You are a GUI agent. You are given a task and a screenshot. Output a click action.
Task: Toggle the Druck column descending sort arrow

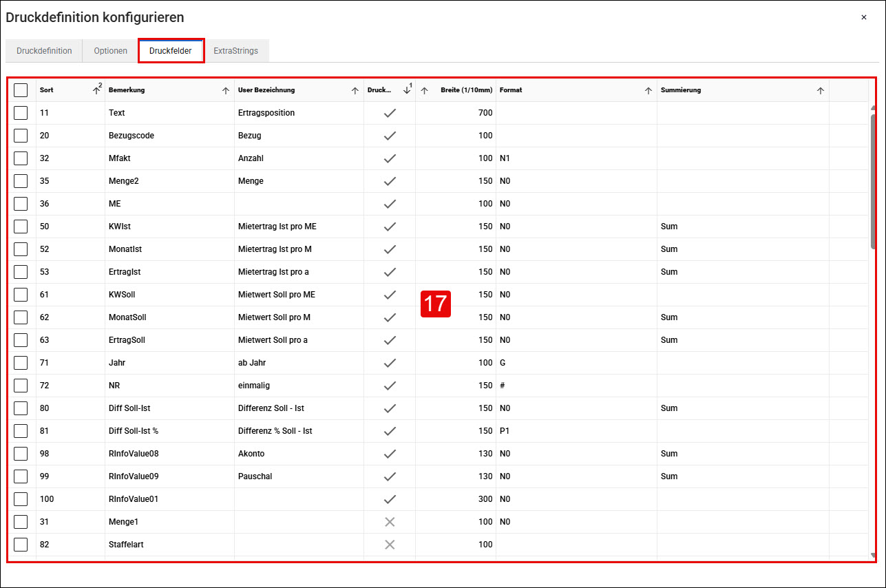pos(407,90)
